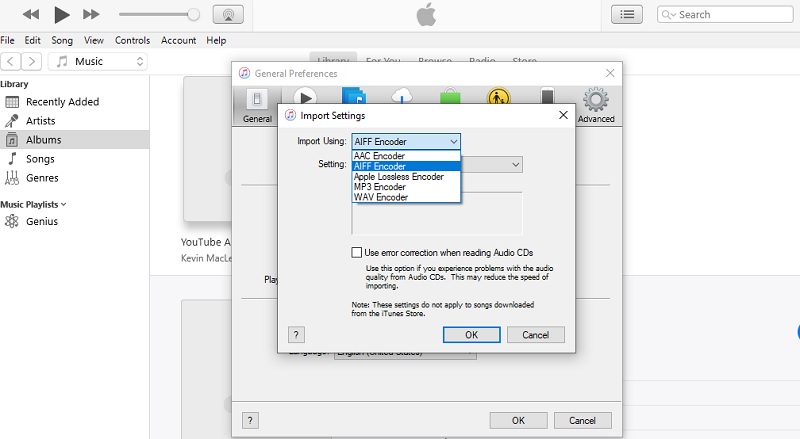Open the Controls menu
The image size is (800, 439).
pyautogui.click(x=132, y=40)
